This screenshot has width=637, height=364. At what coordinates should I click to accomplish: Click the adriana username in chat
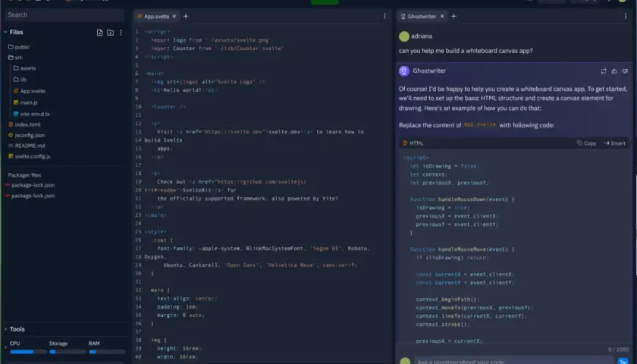(x=422, y=36)
